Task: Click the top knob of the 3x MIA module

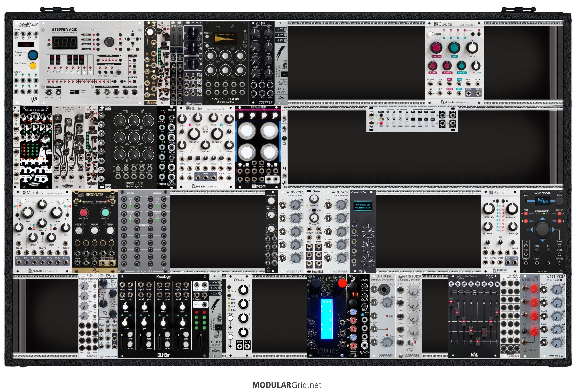Action: point(193,32)
